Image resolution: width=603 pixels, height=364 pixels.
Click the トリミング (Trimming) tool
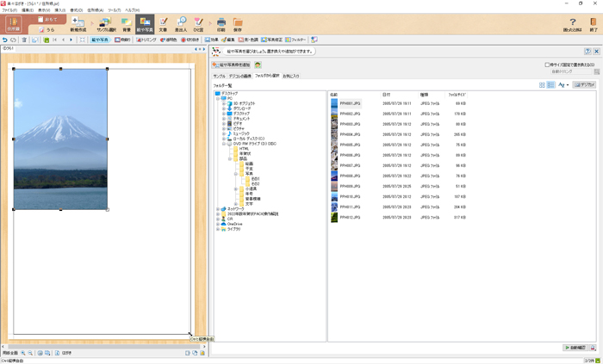click(x=146, y=40)
